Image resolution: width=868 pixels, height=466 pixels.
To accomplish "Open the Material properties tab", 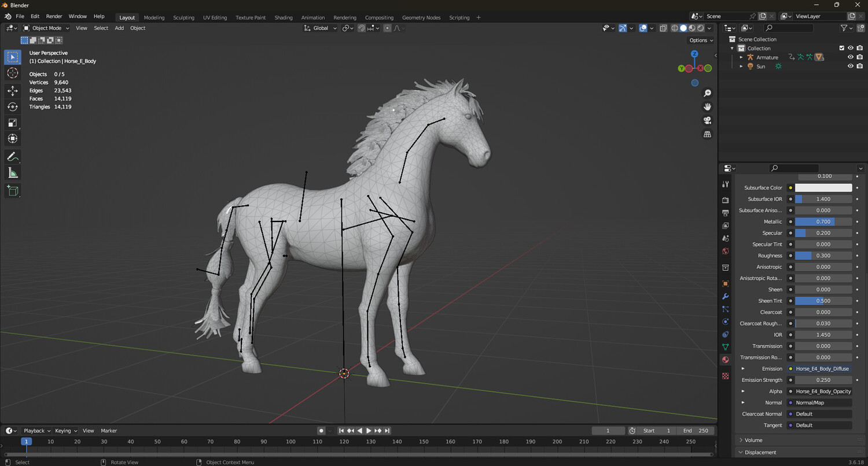I will pos(726,360).
